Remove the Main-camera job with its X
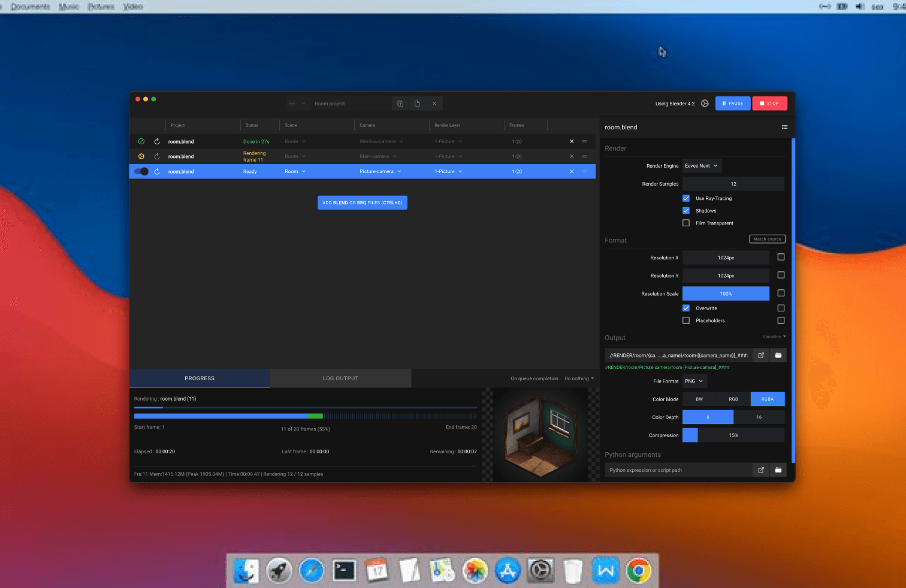Viewport: 906px width, 588px height. 572,156
